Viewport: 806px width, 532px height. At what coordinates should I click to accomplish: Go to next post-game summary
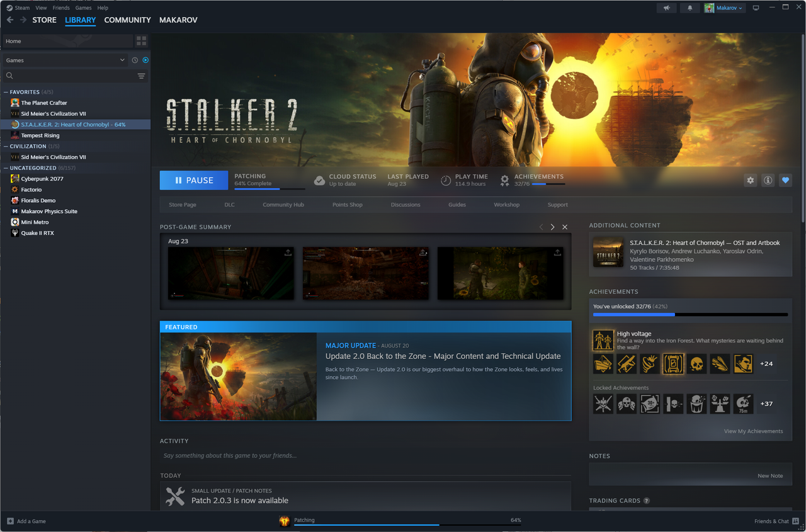pos(552,227)
